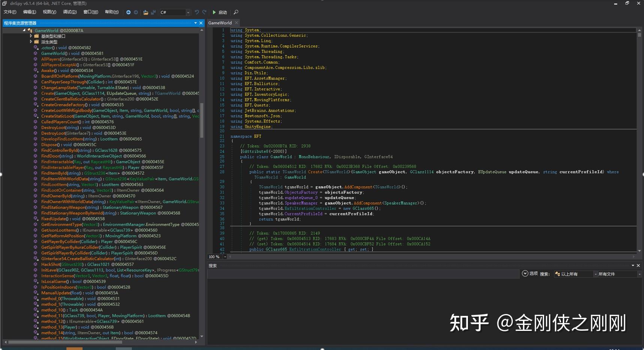Click the open file folder icon
This screenshot has height=350, width=644.
coord(146,12)
